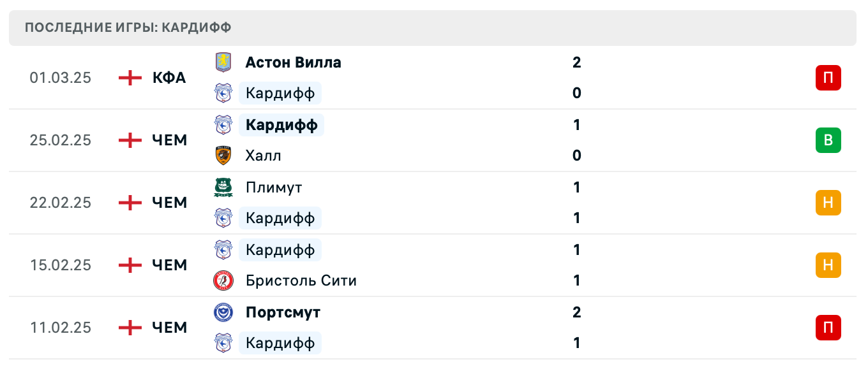Viewport: 868px width, 371px height.
Task: Click the score 2 in the Portsmouth match
Action: (577, 312)
